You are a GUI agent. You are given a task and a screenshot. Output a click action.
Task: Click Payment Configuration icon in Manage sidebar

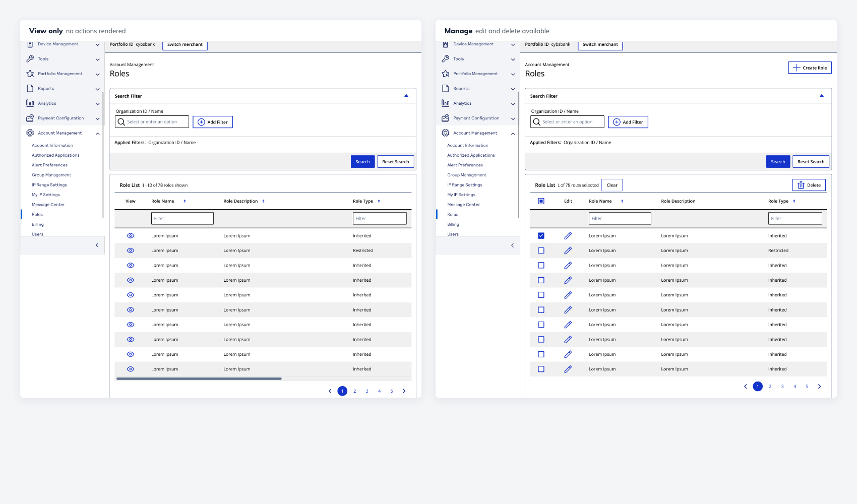point(445,118)
